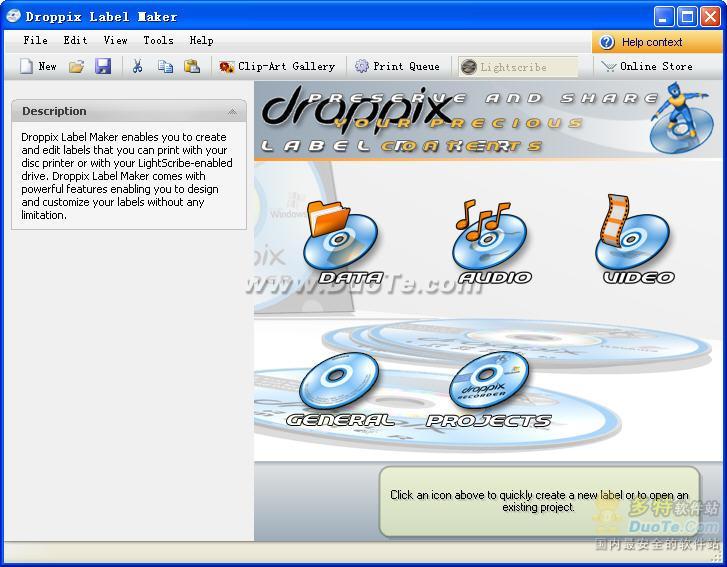
Task: Open the Tools menu
Action: 159,41
